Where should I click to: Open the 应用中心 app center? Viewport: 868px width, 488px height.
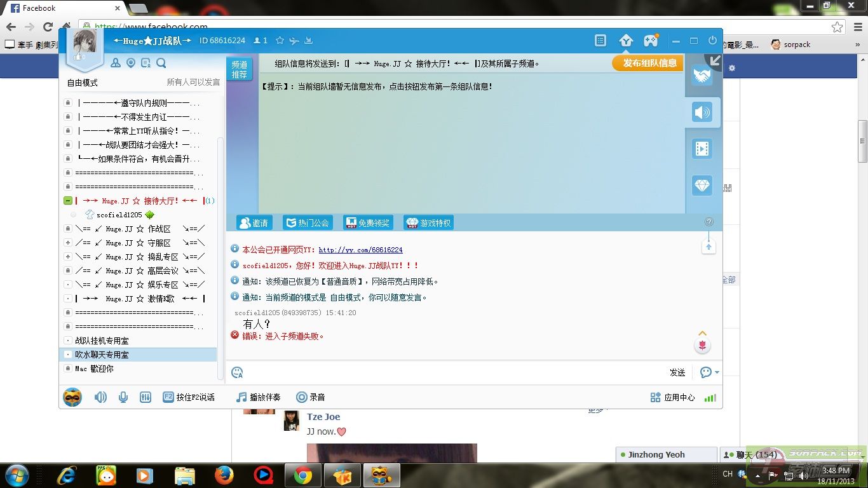click(674, 396)
